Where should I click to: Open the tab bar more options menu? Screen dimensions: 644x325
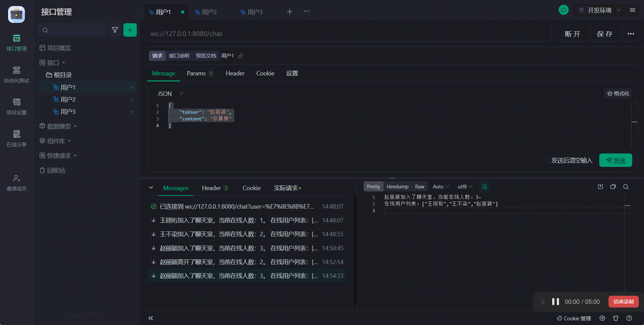tap(307, 11)
